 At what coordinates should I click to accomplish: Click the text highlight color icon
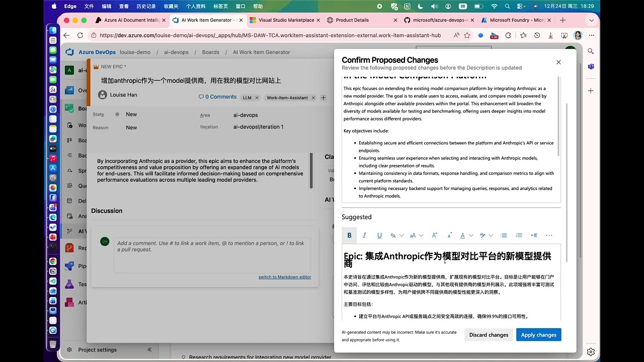[x=482, y=235]
